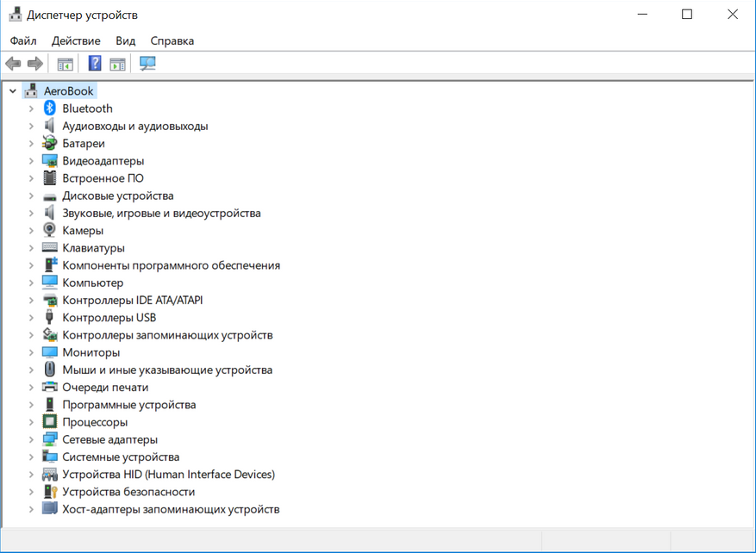Toggle the show/hide console tree icon
The image size is (756, 553).
(x=65, y=64)
